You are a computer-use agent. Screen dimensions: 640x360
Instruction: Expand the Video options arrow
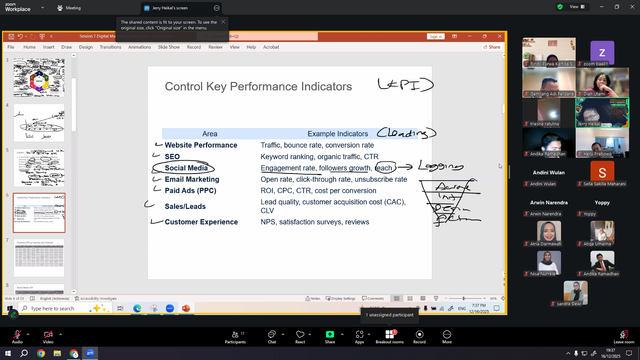pyautogui.click(x=60, y=334)
